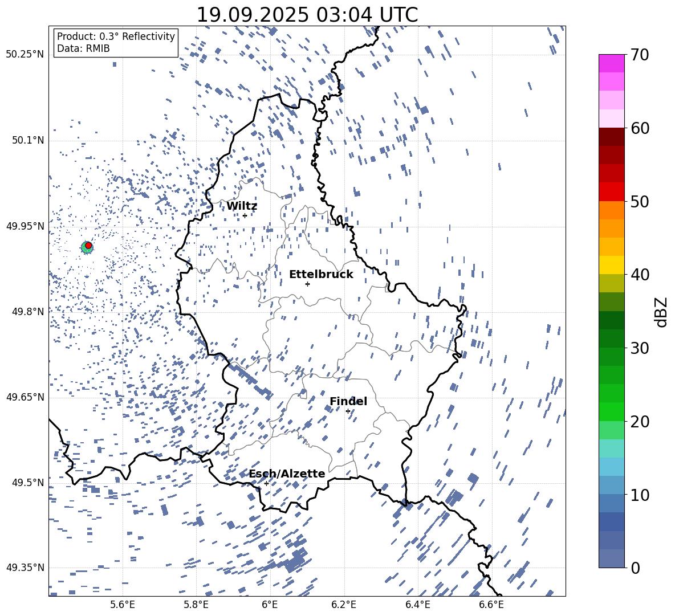Click the Wiltz label

coord(242,206)
